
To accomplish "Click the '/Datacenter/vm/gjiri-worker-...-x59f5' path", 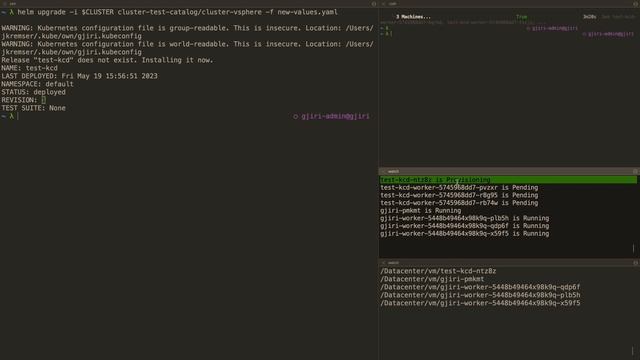I will (x=480, y=303).
